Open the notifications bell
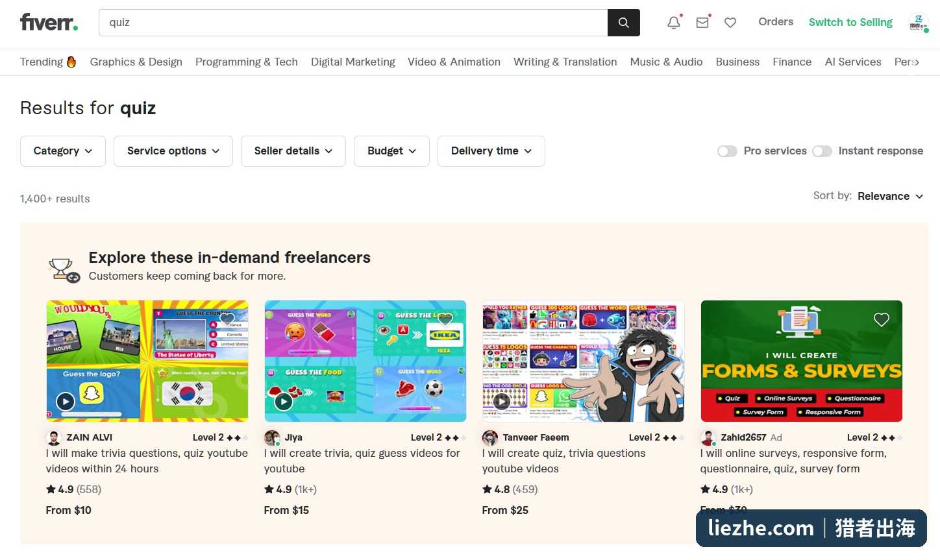940x560 pixels. pyautogui.click(x=674, y=23)
